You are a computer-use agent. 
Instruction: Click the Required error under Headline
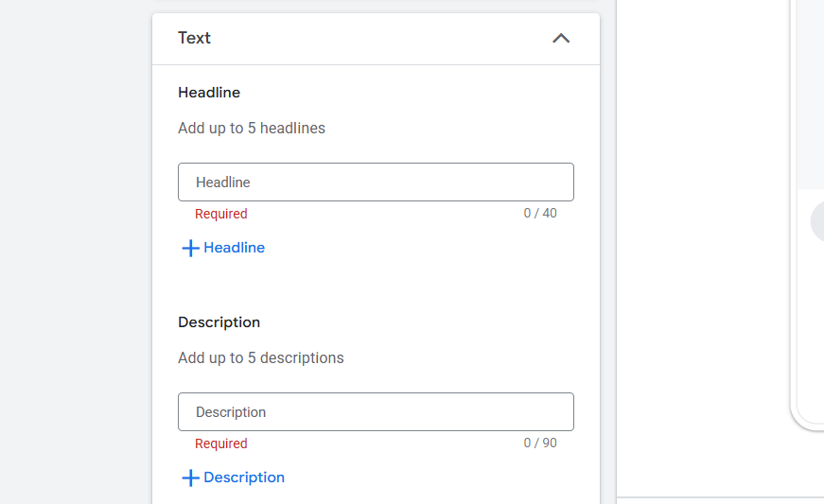220,214
